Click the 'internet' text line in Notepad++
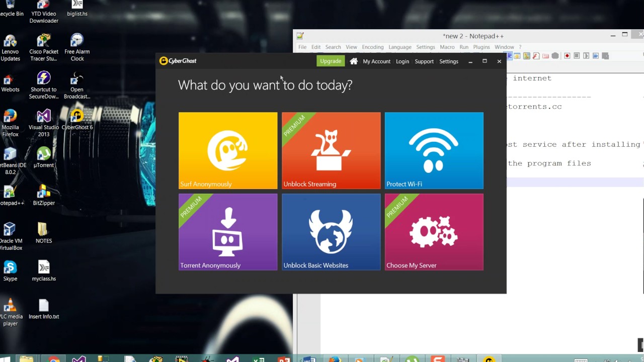The height and width of the screenshot is (362, 644). 532,78
